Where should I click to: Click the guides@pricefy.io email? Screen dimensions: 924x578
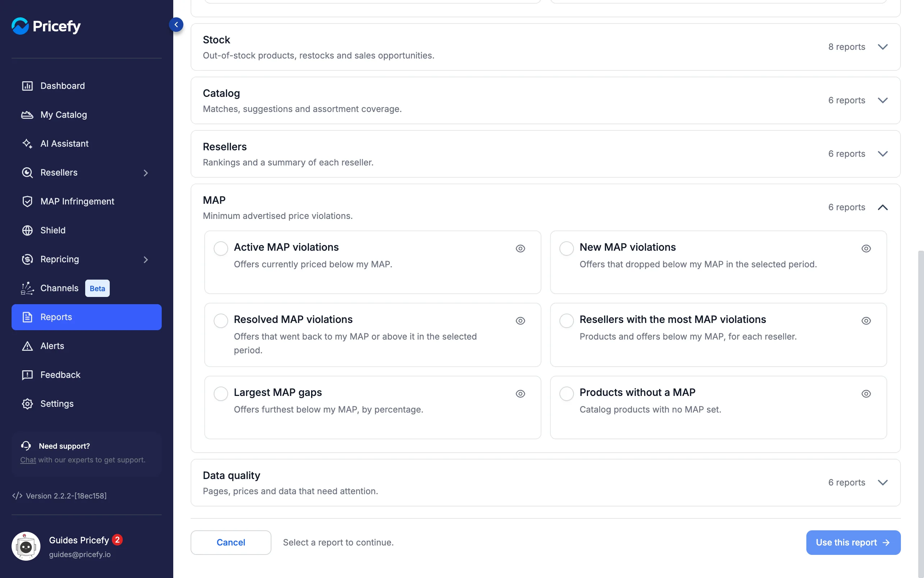[x=80, y=554]
